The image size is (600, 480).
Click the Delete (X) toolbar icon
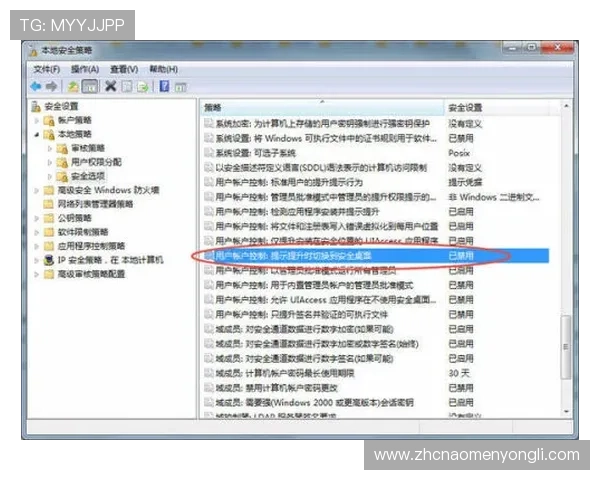tap(111, 87)
